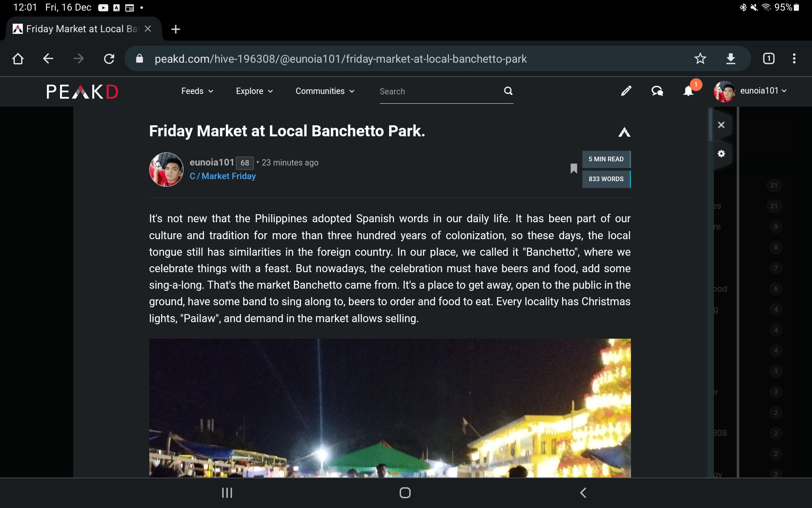Open the eunoia101 account menu
Viewport: 812px width, 508px height.
pos(750,91)
